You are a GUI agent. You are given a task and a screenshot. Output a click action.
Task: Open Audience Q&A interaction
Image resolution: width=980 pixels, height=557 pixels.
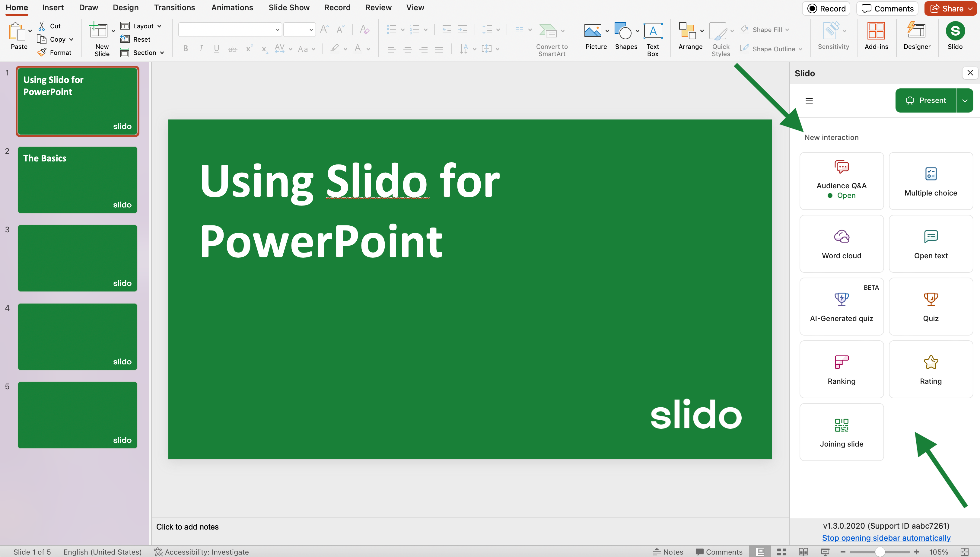tap(841, 181)
